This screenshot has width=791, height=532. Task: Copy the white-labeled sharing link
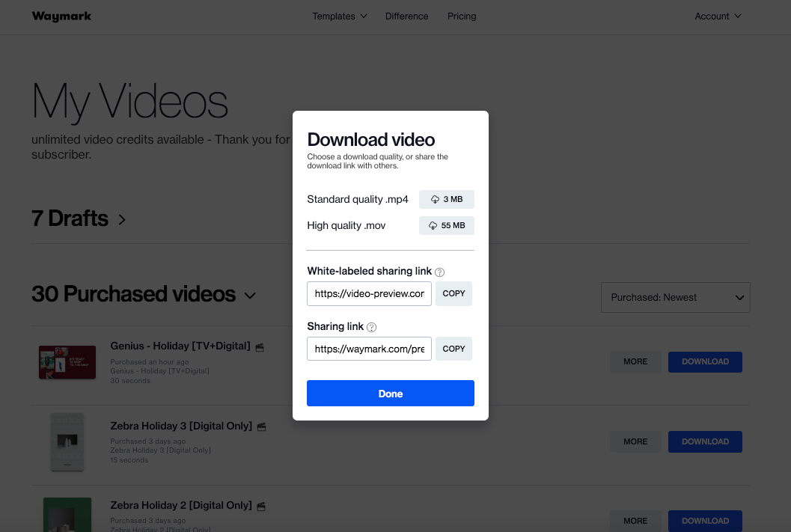(453, 293)
